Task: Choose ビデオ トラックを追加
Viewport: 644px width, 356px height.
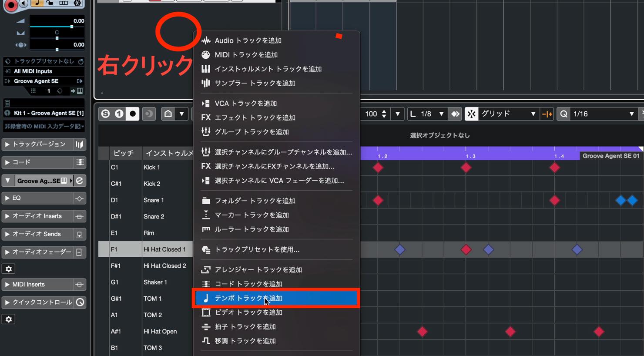Action: click(x=276, y=312)
